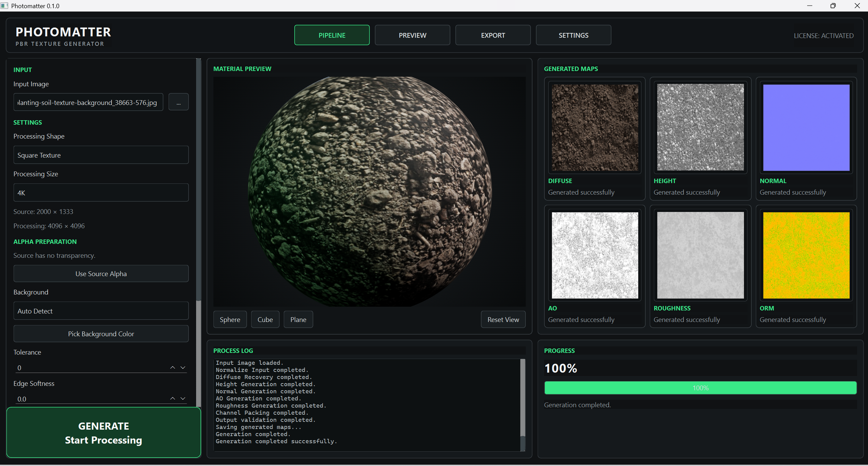Decrease Edge Softness with the down arrow
Screen dimensions: 868x466
tap(183, 398)
